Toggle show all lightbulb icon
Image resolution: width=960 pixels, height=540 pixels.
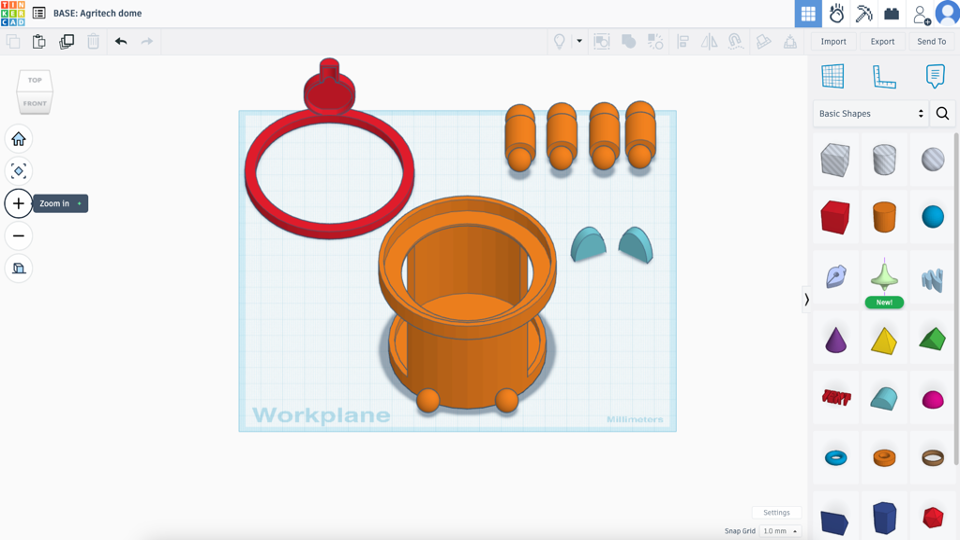559,42
